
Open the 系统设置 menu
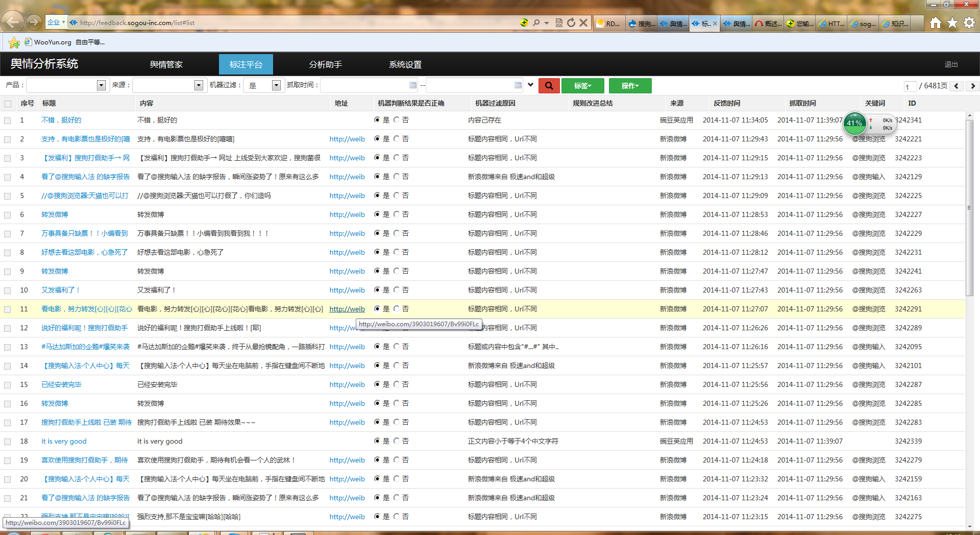point(405,65)
